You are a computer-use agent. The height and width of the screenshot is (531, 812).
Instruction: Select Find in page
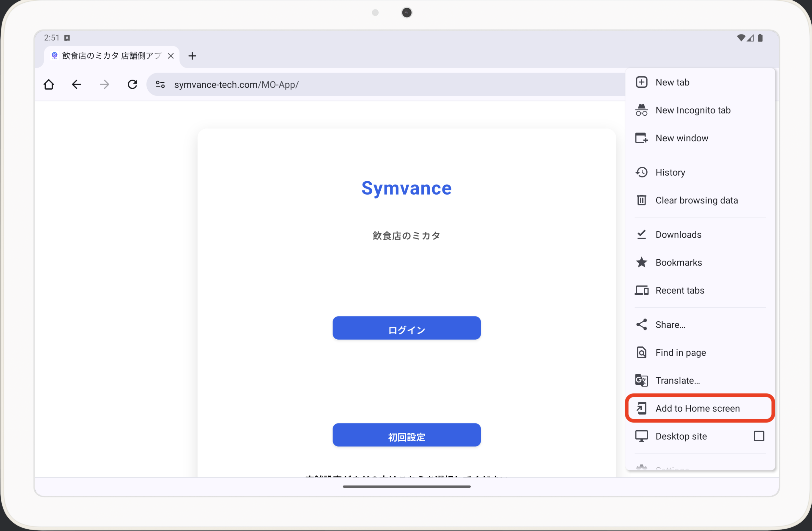700,353
